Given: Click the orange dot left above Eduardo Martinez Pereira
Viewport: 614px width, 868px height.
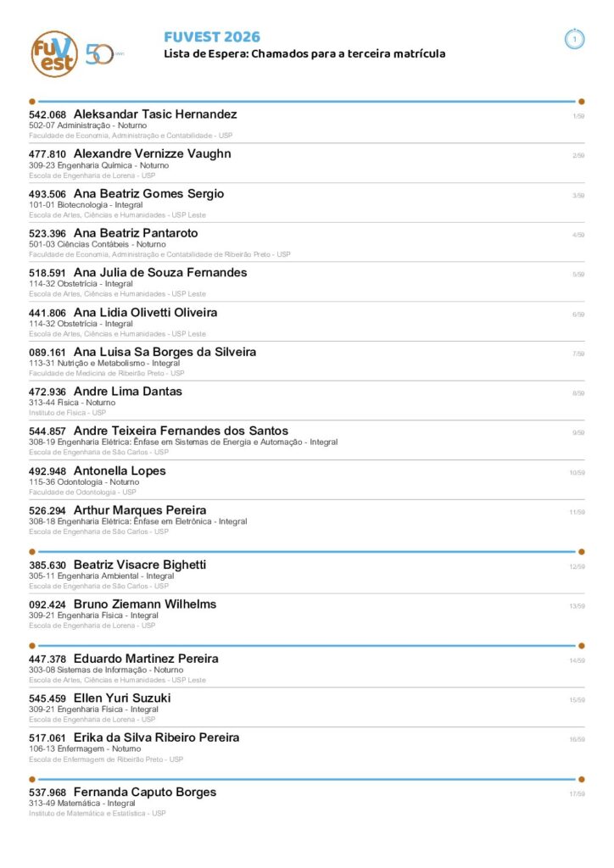Looking at the screenshot, I should point(32,646).
